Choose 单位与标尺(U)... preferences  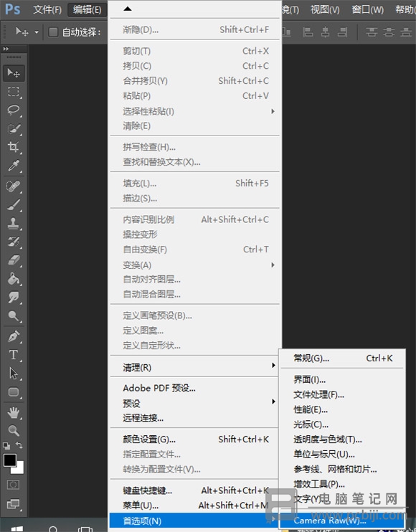[342, 455]
